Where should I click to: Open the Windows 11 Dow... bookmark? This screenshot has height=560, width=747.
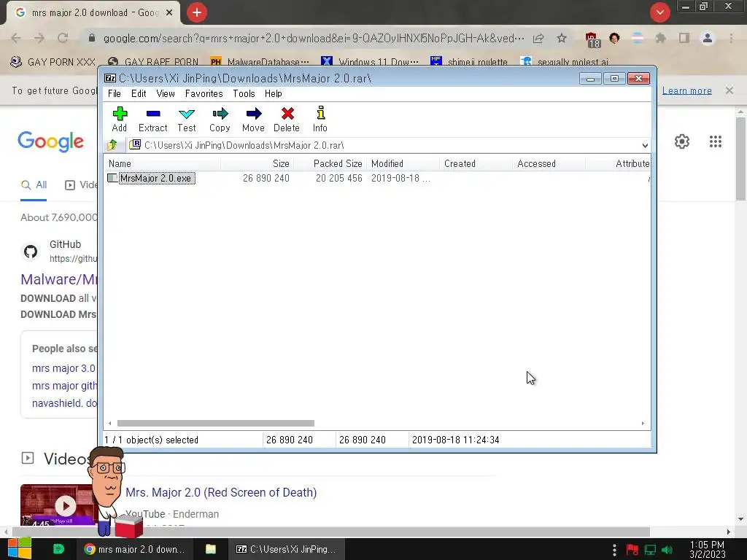[x=370, y=62]
